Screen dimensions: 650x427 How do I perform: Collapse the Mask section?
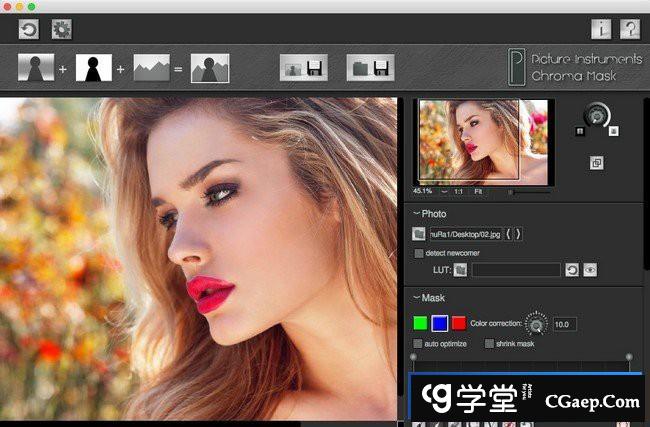[x=416, y=298]
